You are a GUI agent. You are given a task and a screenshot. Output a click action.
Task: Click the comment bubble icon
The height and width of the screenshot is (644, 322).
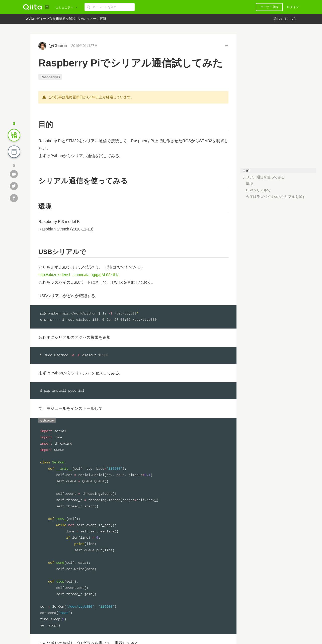click(14, 174)
